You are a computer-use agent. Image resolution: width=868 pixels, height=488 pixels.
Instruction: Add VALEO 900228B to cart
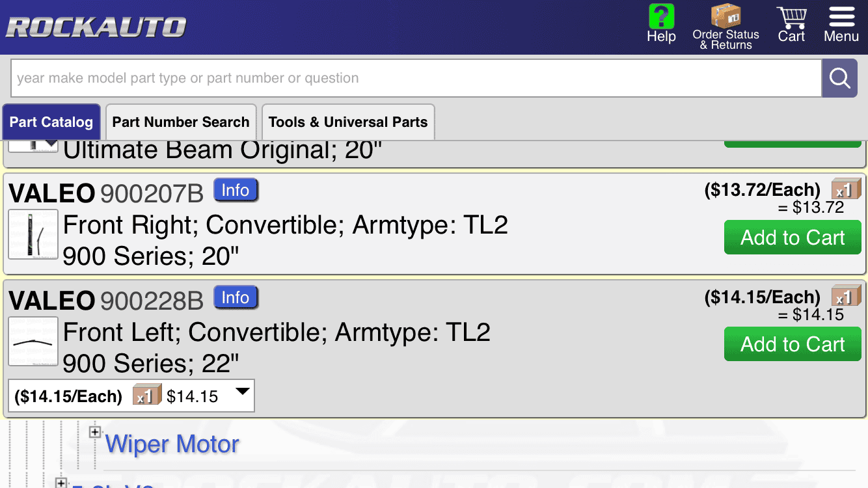(793, 344)
